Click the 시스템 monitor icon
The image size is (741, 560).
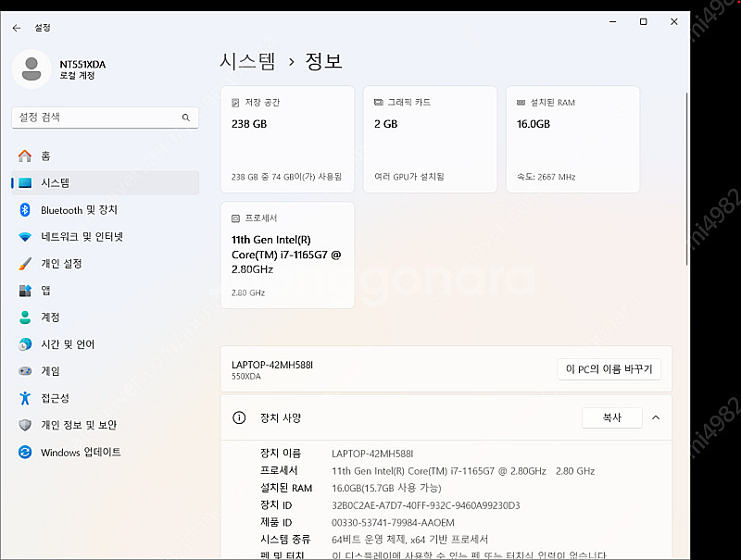click(x=25, y=182)
